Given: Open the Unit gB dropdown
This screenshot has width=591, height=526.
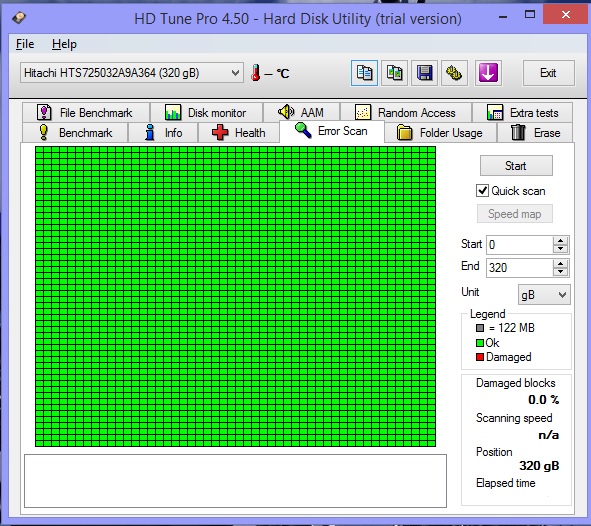Looking at the screenshot, I should [x=544, y=295].
